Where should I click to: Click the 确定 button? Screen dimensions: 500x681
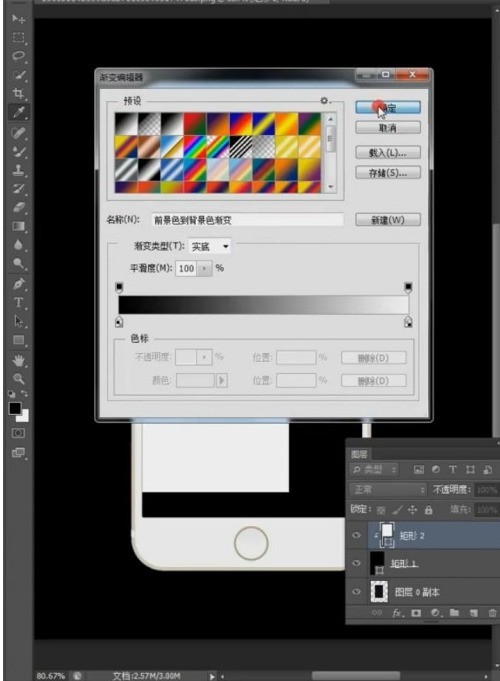388,108
